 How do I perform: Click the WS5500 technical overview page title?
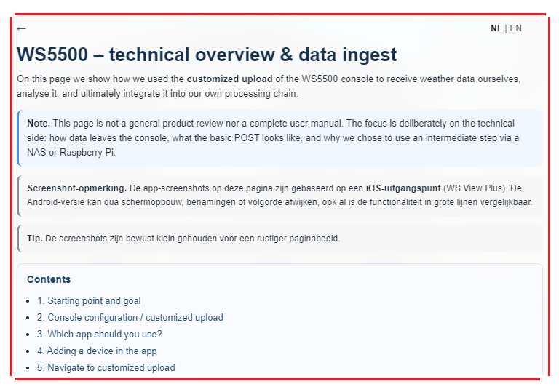pos(207,55)
